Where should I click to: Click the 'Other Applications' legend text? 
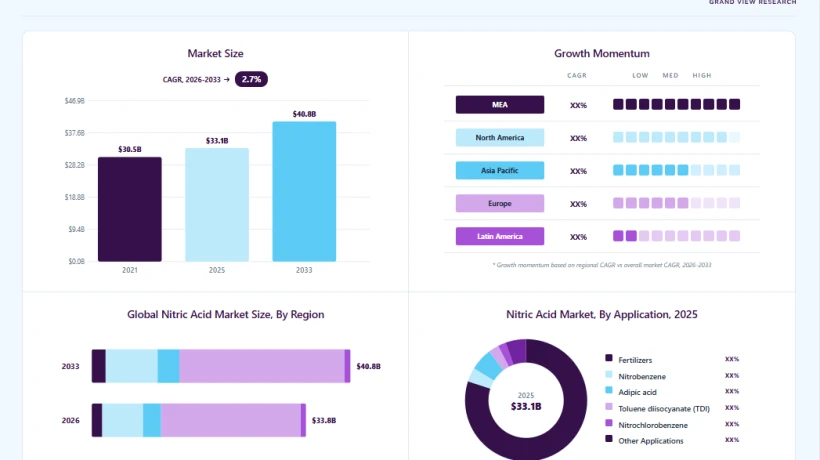[x=651, y=441]
